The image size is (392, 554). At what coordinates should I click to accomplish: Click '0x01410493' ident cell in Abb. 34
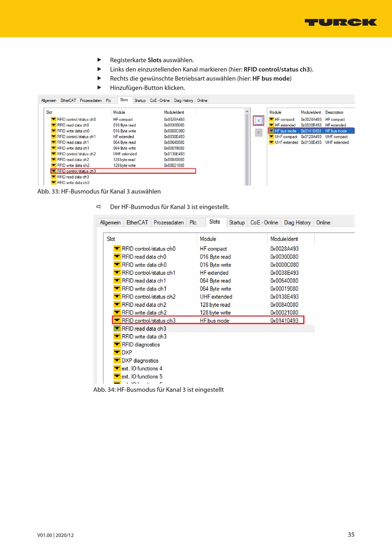coord(284,321)
